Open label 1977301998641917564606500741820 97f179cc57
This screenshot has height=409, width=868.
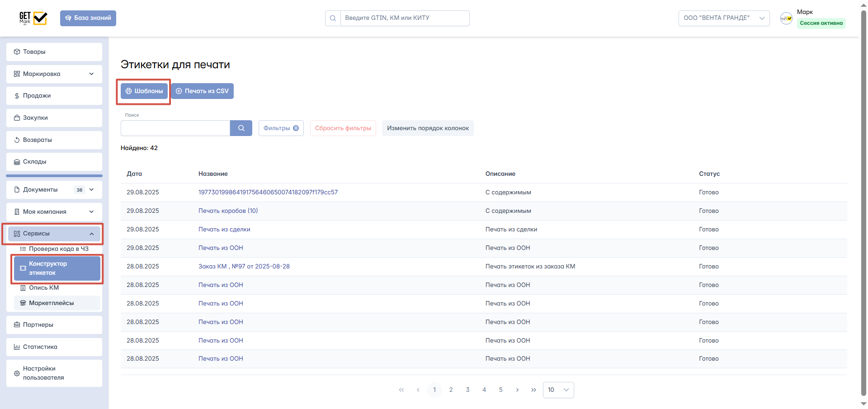268,193
